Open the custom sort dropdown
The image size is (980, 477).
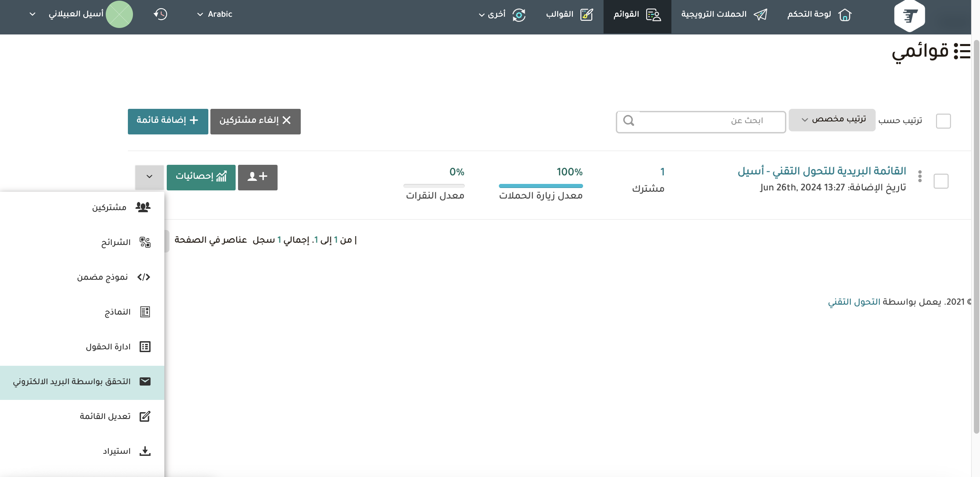click(x=832, y=120)
